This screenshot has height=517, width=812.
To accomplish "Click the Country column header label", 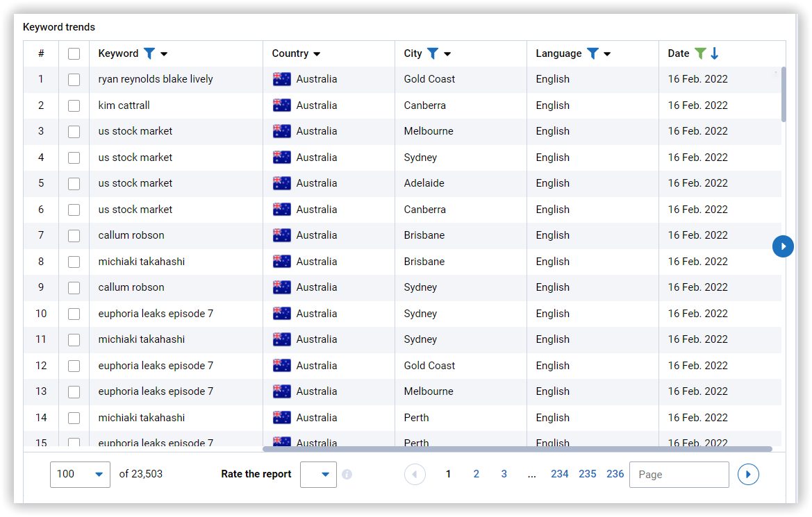I will coord(290,53).
